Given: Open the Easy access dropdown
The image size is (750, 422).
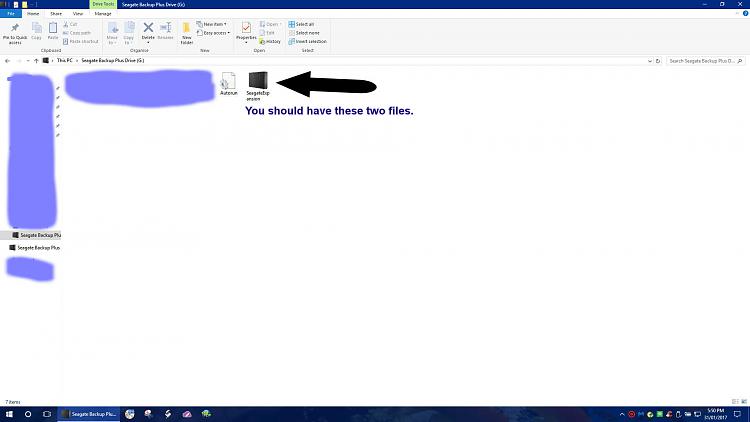Looking at the screenshot, I should coord(213,33).
